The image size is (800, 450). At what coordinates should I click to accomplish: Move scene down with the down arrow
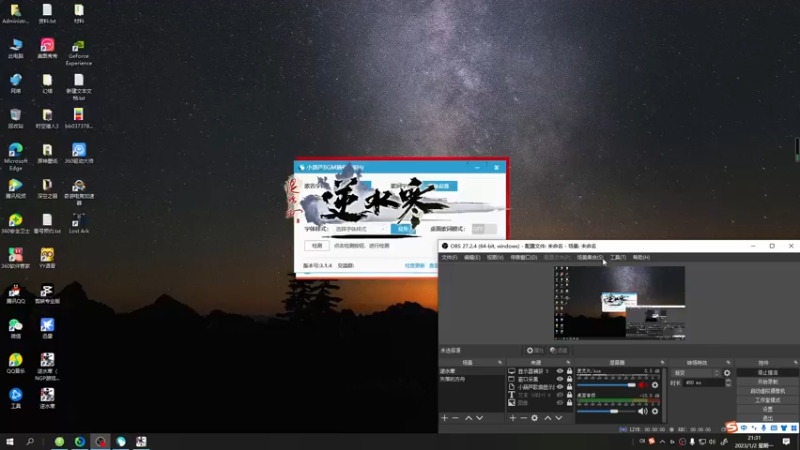coord(480,418)
